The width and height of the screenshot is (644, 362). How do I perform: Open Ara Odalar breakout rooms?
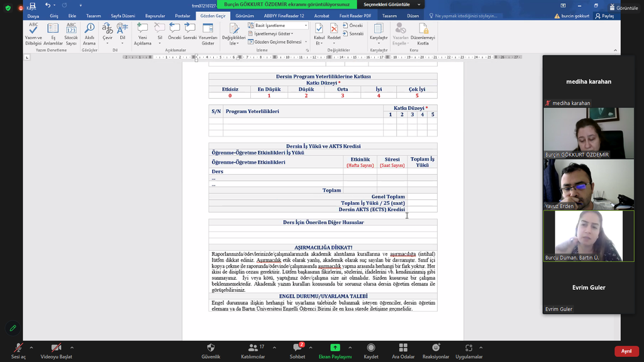click(x=403, y=348)
